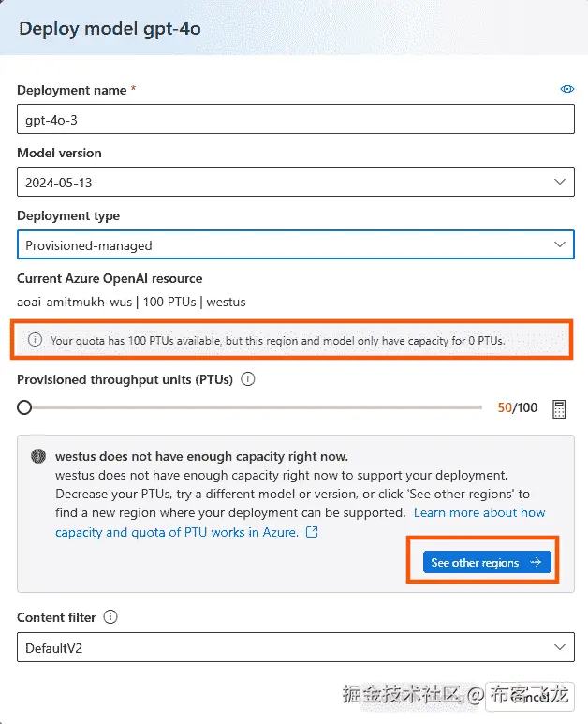Click the arrow icon in See other regions

coord(536,563)
